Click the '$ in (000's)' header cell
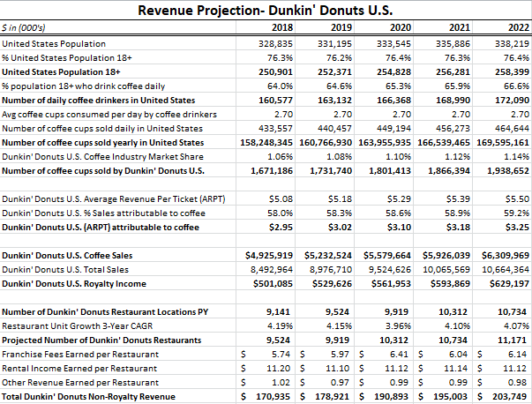Image resolution: width=532 pixels, height=404 pixels. [x=24, y=27]
